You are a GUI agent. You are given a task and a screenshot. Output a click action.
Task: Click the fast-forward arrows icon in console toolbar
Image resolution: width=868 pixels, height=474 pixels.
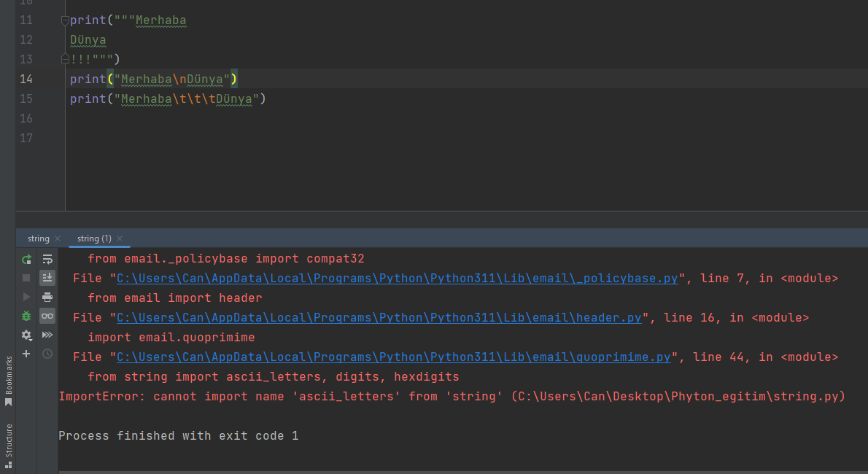pos(47,335)
